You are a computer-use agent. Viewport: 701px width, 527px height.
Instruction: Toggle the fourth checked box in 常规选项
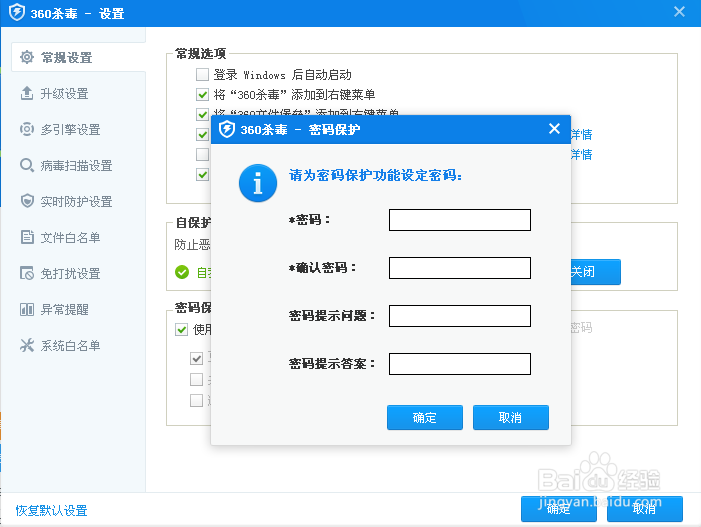(203, 134)
